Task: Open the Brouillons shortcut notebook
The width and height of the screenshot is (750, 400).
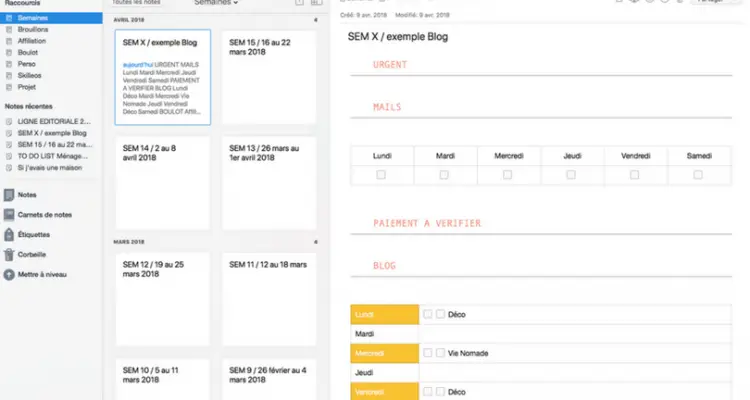Action: pyautogui.click(x=33, y=31)
